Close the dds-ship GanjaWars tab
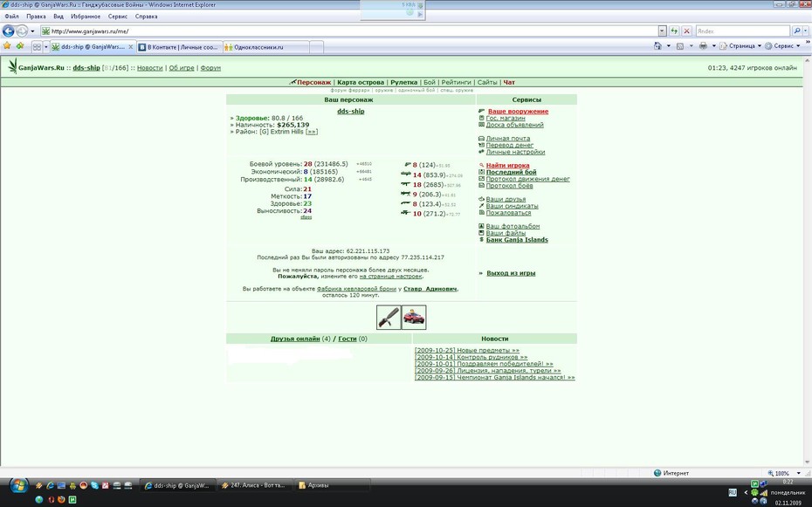Image resolution: width=812 pixels, height=507 pixels. point(130,47)
